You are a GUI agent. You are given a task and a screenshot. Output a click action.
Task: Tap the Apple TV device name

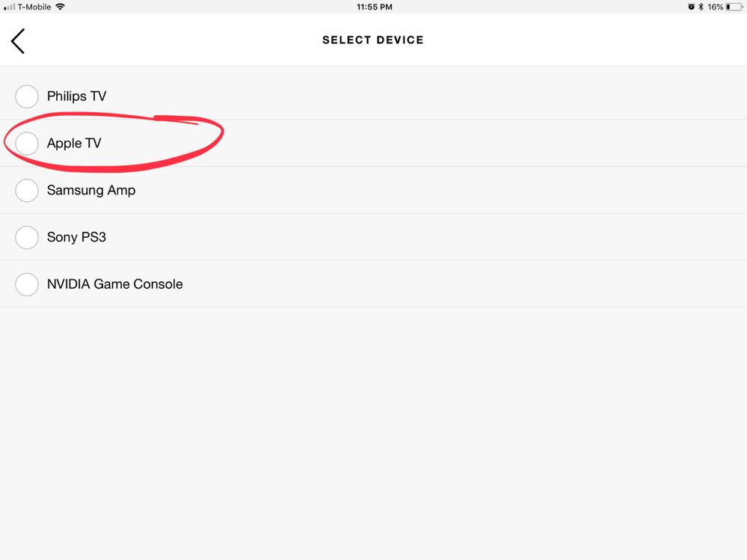pyautogui.click(x=74, y=143)
